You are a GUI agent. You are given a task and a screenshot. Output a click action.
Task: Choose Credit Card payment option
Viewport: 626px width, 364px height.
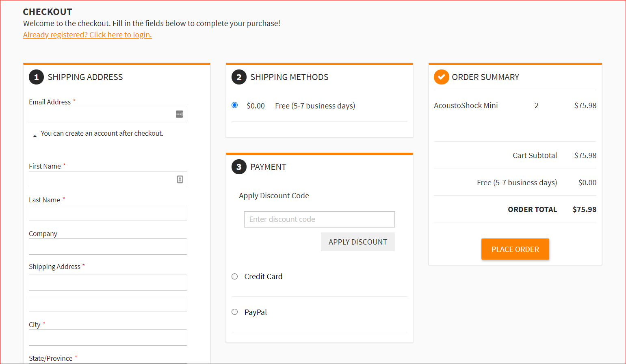point(235,277)
